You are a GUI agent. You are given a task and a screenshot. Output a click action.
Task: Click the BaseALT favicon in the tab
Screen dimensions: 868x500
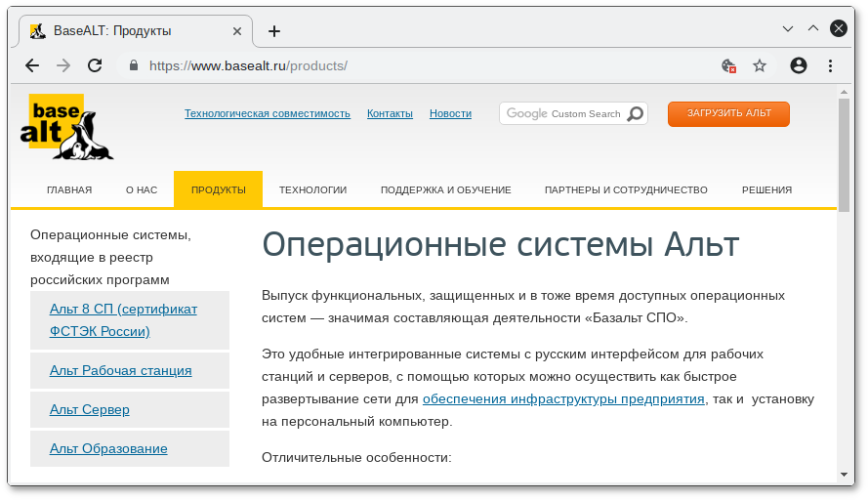point(38,31)
